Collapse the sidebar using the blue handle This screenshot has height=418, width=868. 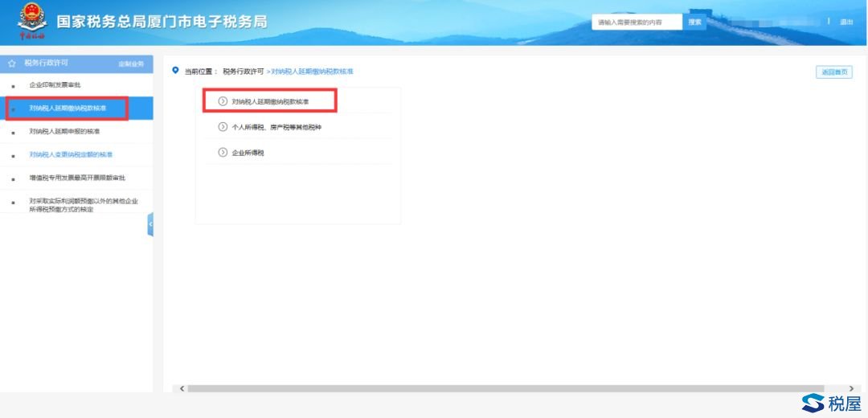tap(150, 224)
